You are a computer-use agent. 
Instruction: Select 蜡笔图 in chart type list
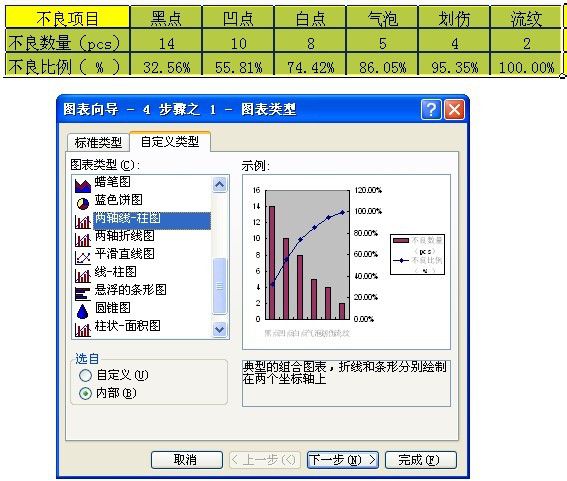click(112, 182)
